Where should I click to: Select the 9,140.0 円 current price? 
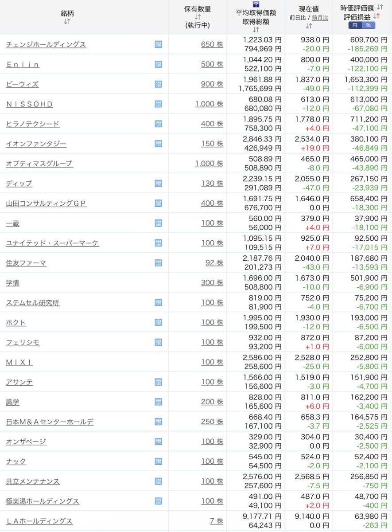tap(313, 517)
